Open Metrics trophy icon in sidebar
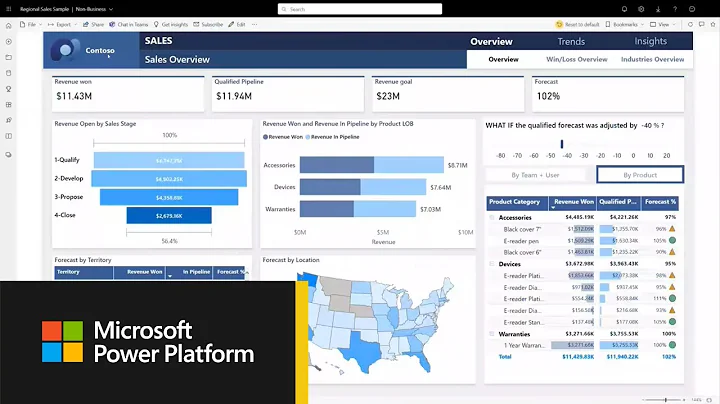 coord(8,89)
